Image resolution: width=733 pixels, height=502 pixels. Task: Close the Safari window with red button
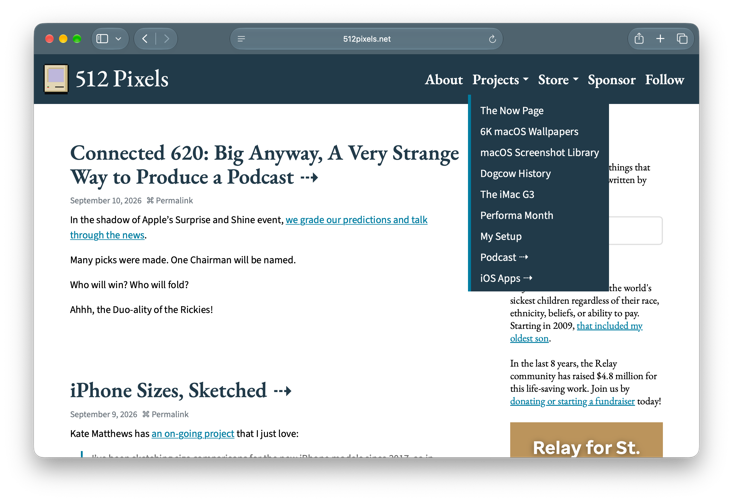[49, 39]
